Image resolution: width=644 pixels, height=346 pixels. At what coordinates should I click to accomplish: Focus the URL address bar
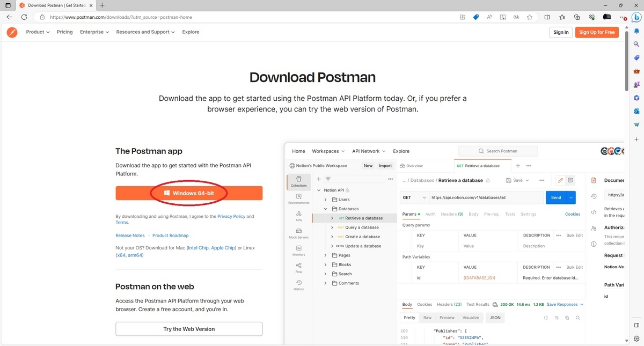pos(247,17)
